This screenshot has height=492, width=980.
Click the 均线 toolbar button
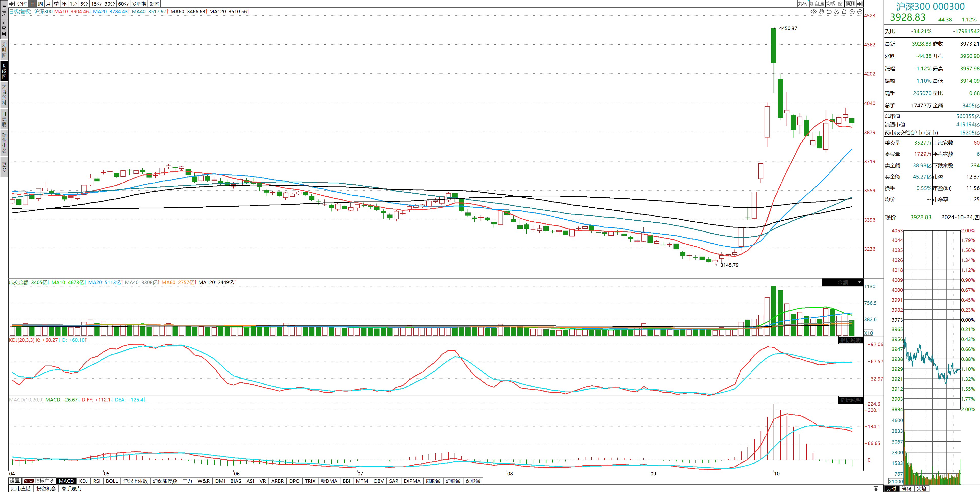pos(831,3)
